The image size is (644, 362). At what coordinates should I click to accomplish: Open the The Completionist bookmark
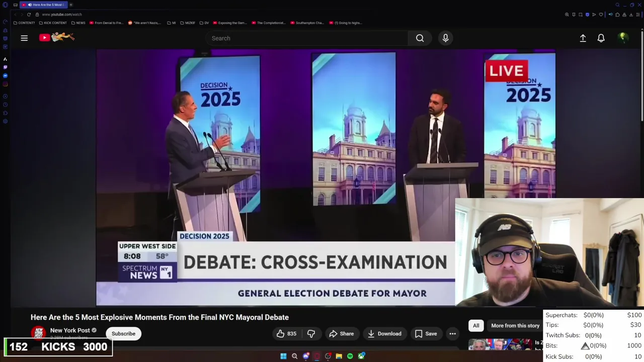pyautogui.click(x=268, y=23)
